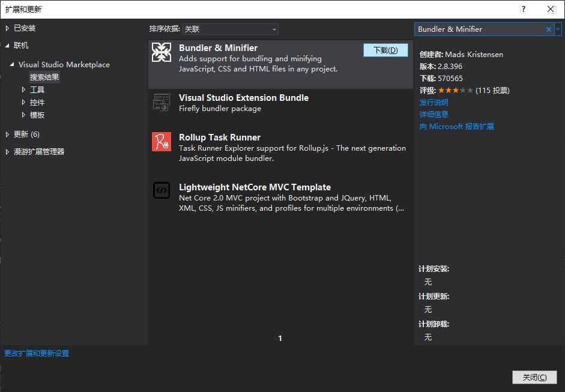Screen dimensions: 565x392
Task: Expand the 更新 (6) node
Action: click(x=7, y=134)
